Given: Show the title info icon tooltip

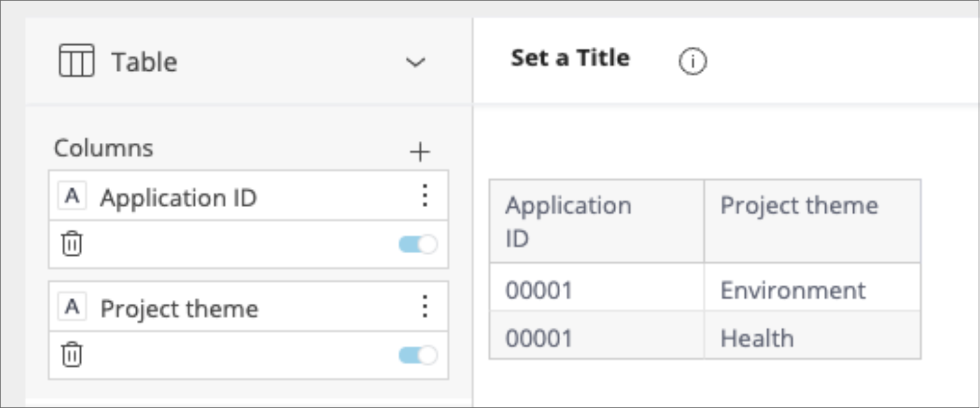Looking at the screenshot, I should click(x=692, y=62).
